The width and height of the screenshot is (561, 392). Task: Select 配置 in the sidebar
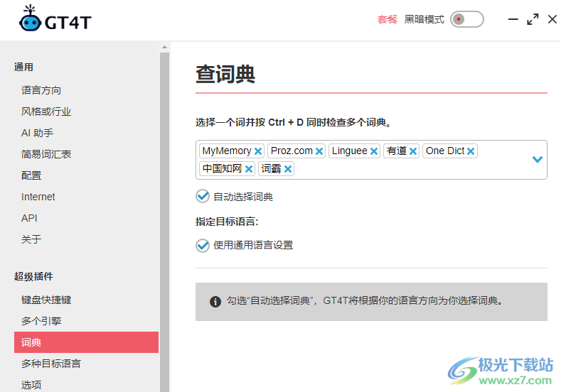coord(31,175)
